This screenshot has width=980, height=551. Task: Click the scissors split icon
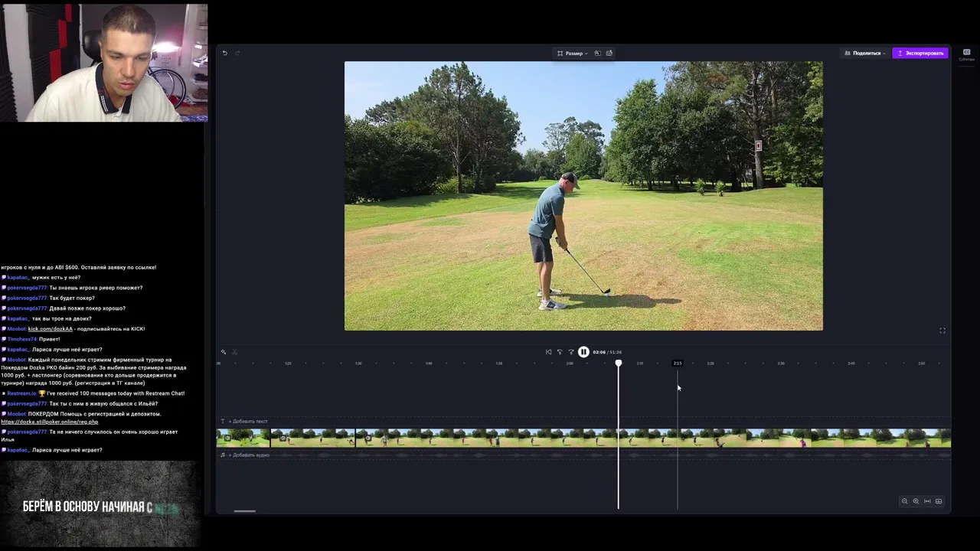tap(234, 352)
